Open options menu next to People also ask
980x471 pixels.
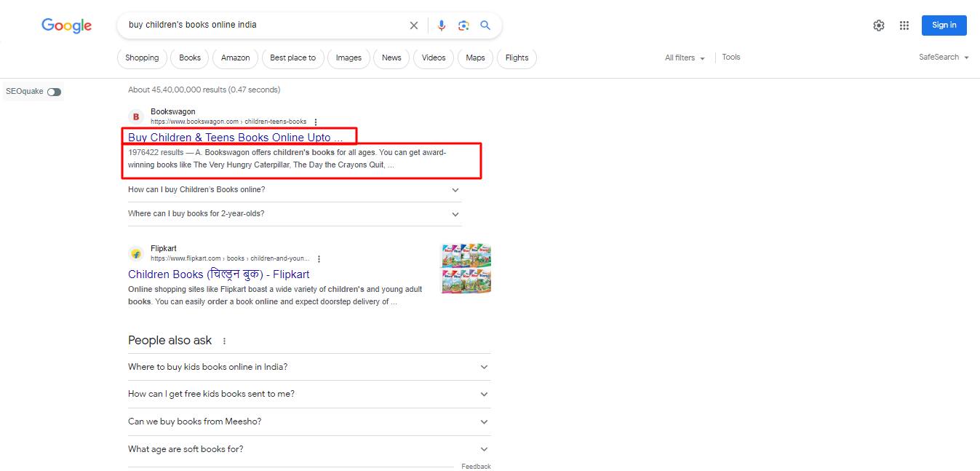tap(224, 341)
